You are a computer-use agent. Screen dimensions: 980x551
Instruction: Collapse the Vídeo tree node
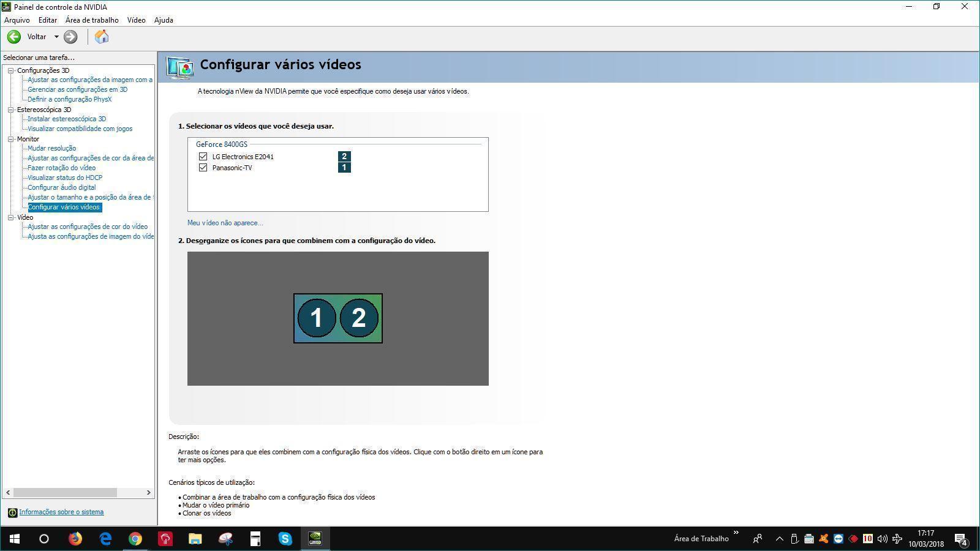[10, 217]
